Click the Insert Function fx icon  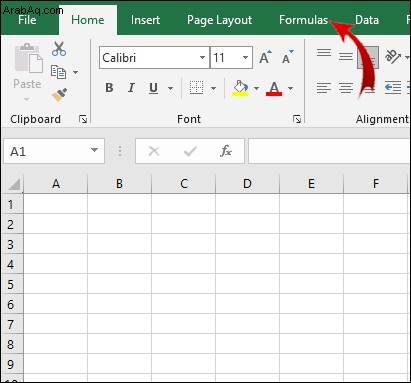coord(226,151)
